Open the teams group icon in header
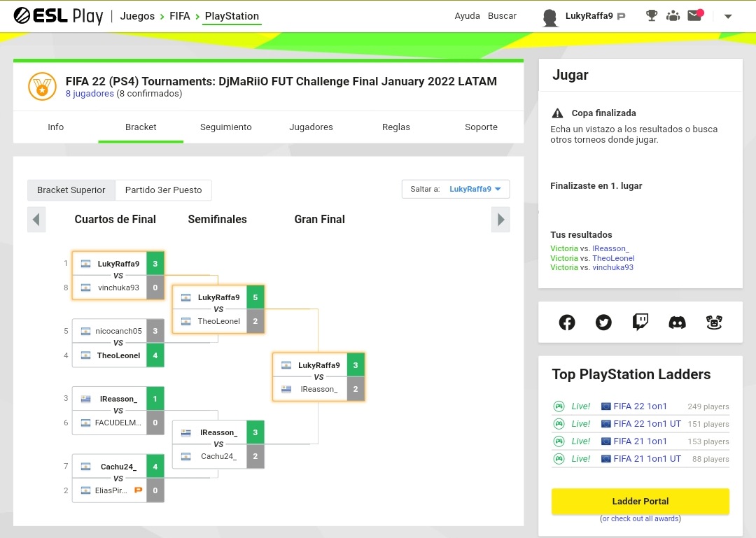Viewport: 756px width, 538px height. [673, 16]
